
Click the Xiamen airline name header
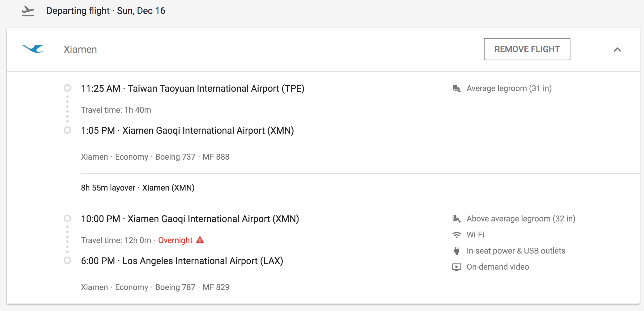coord(80,49)
